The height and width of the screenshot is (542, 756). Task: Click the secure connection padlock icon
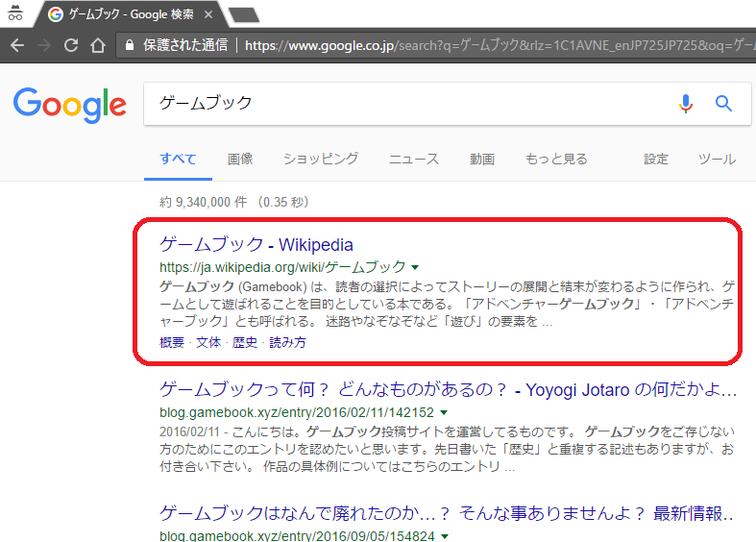[130, 45]
